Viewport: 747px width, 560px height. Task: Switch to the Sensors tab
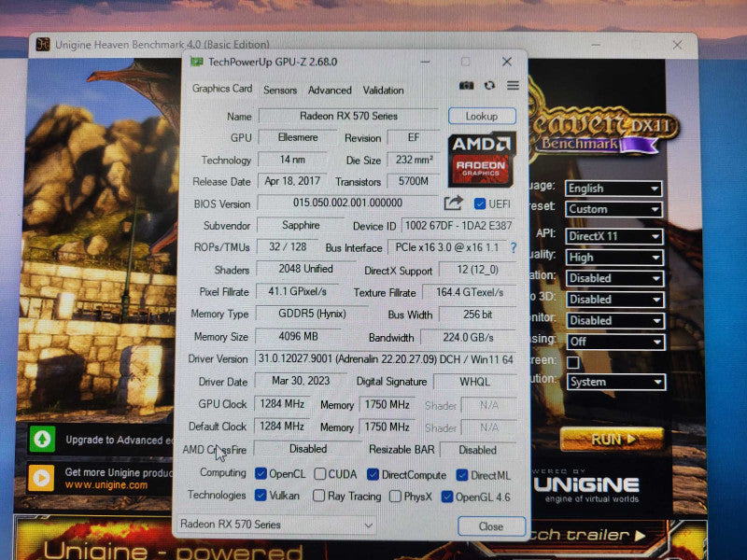pos(280,90)
